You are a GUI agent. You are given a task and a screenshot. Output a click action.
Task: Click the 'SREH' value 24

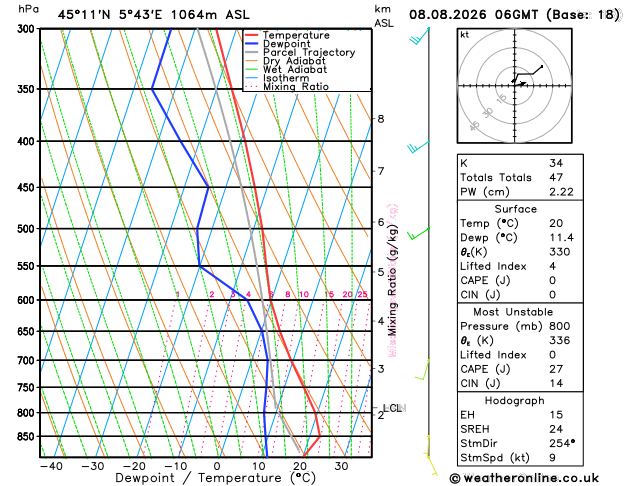tap(556, 429)
